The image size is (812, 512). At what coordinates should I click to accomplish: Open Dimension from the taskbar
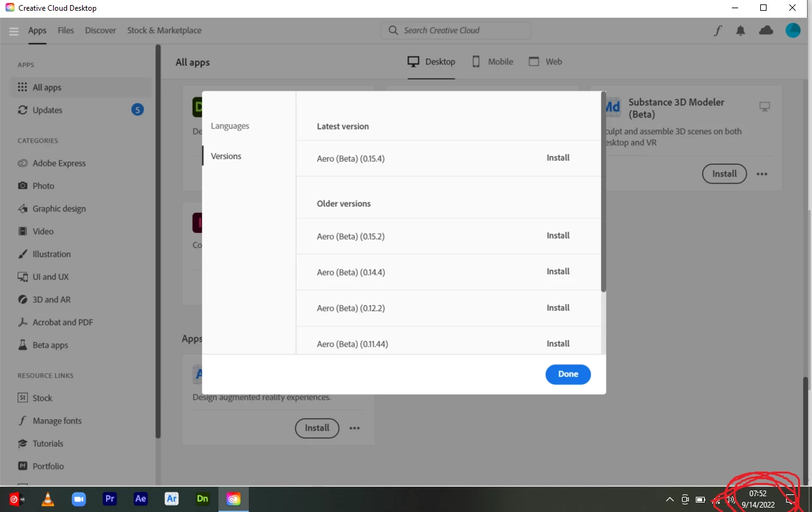pos(203,499)
